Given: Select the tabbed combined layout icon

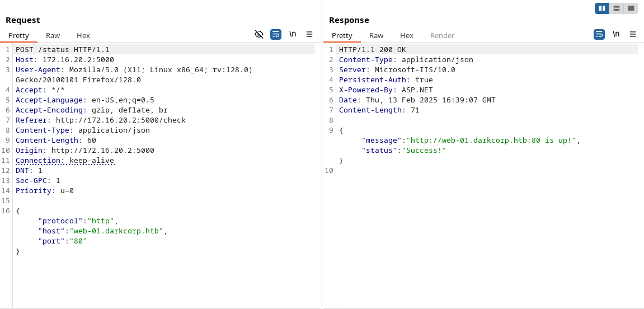Looking at the screenshot, I should pos(631,8).
